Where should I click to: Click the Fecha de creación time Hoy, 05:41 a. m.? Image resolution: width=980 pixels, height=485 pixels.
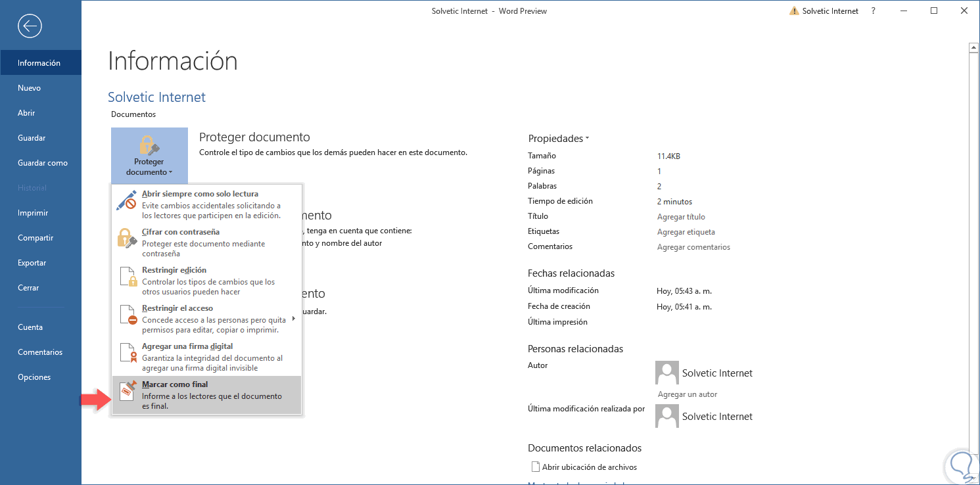(684, 306)
